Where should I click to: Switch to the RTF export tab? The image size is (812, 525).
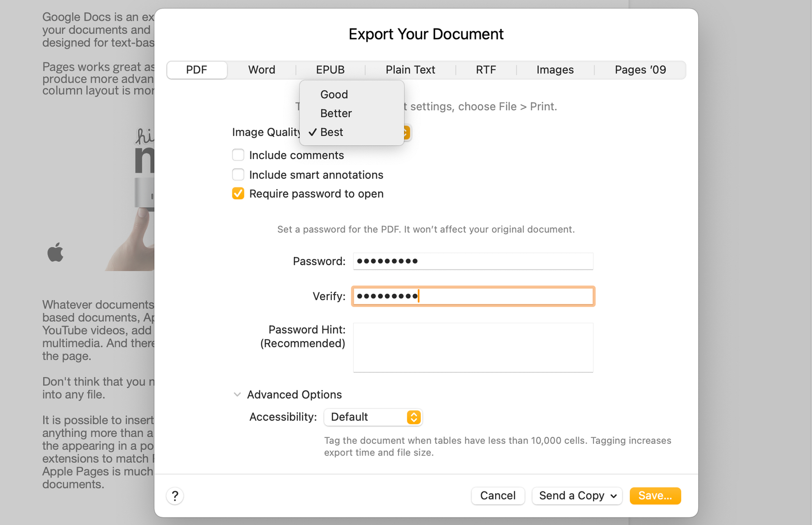[x=486, y=70]
